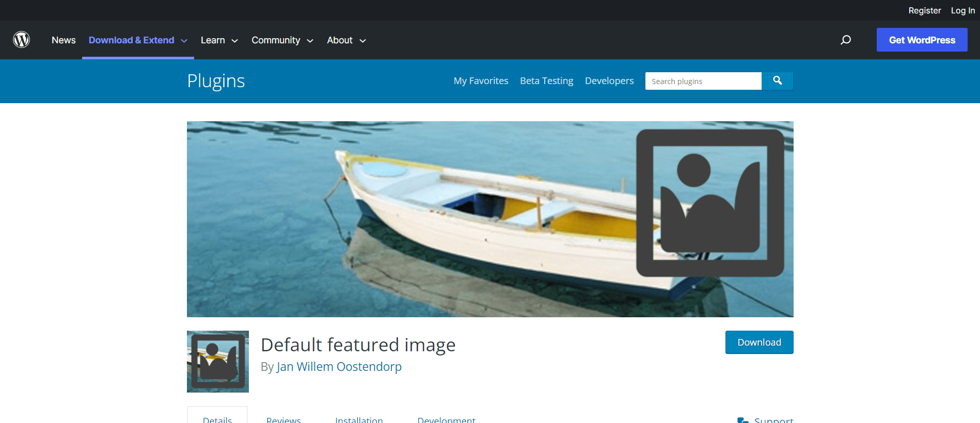Click the WordPress logo icon

point(21,40)
